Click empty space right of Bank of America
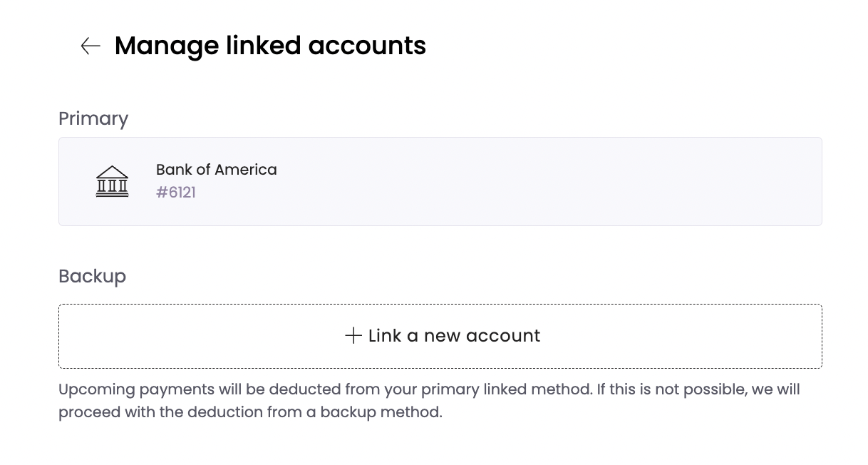Image resolution: width=868 pixels, height=465 pixels. click(x=549, y=182)
